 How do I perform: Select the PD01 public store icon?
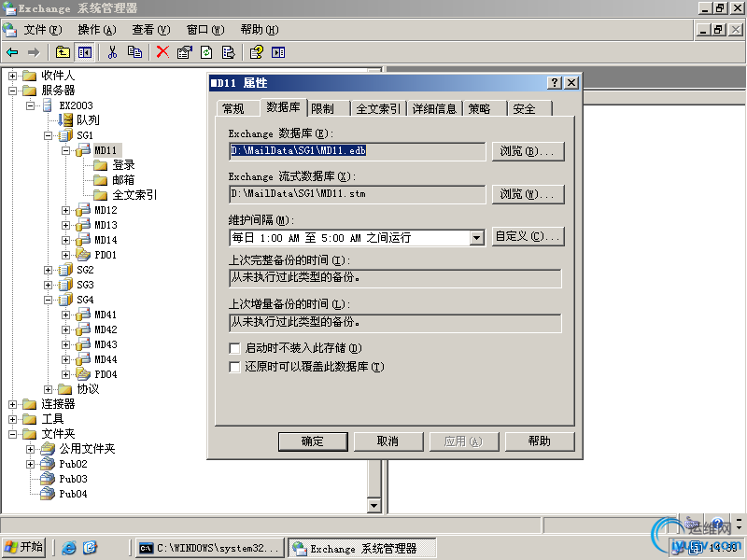83,255
